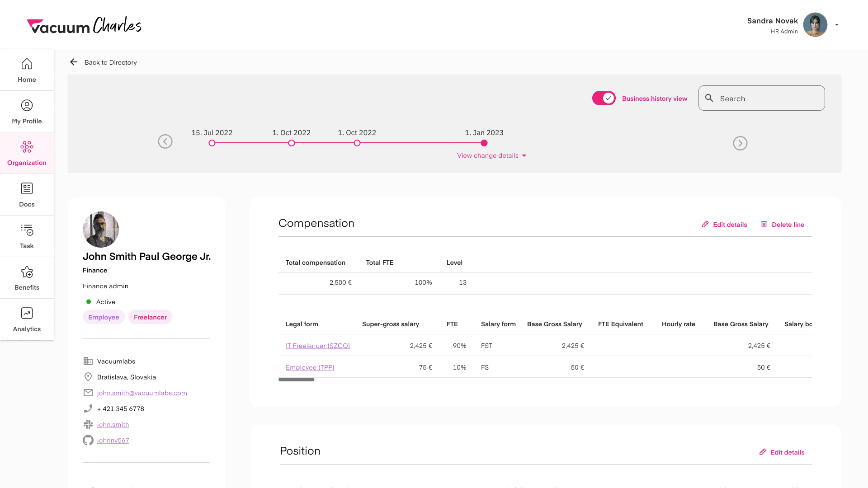868x488 pixels.
Task: Click John Smith's profile photo
Action: click(x=101, y=230)
